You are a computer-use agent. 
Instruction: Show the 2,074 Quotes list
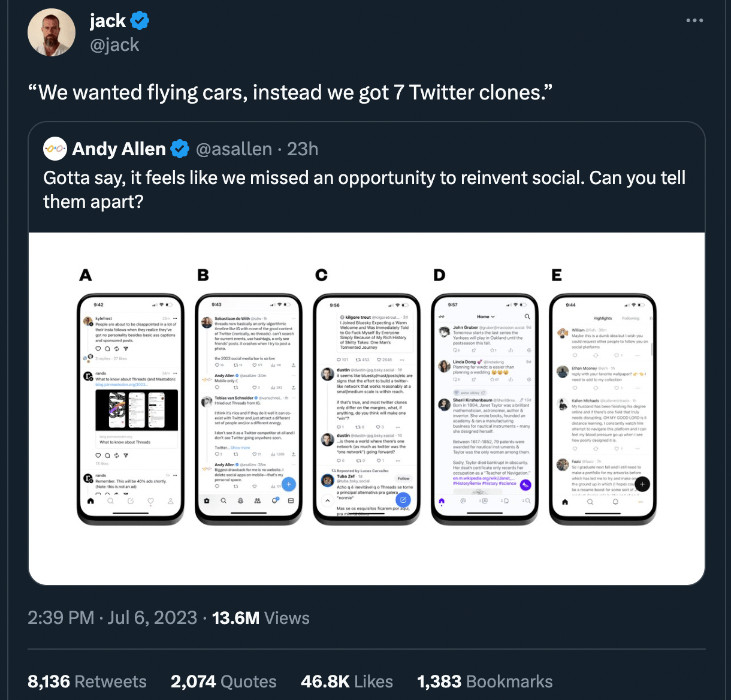click(x=223, y=681)
